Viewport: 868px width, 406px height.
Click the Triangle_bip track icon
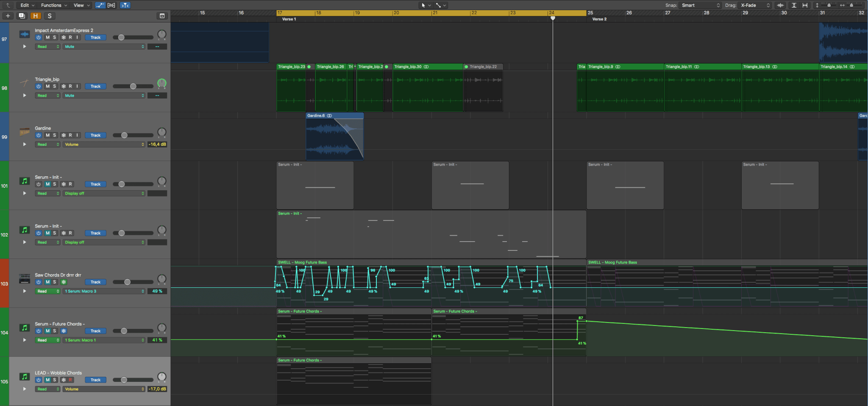click(25, 83)
